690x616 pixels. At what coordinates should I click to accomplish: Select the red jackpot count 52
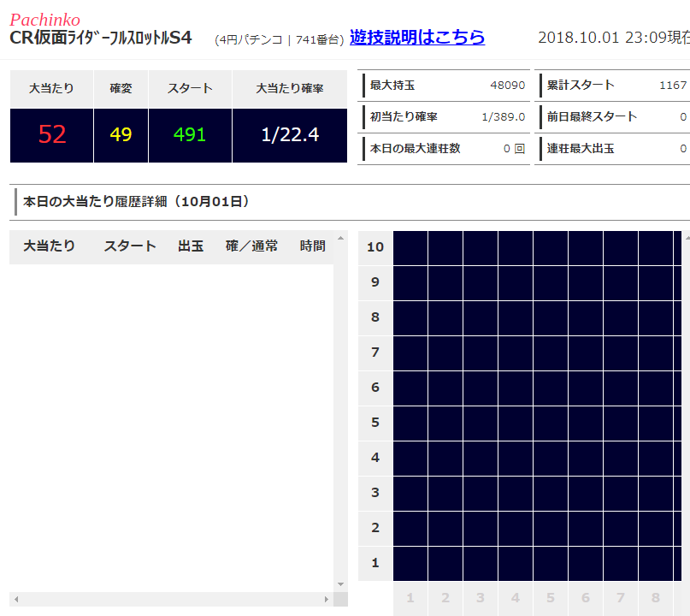click(52, 134)
